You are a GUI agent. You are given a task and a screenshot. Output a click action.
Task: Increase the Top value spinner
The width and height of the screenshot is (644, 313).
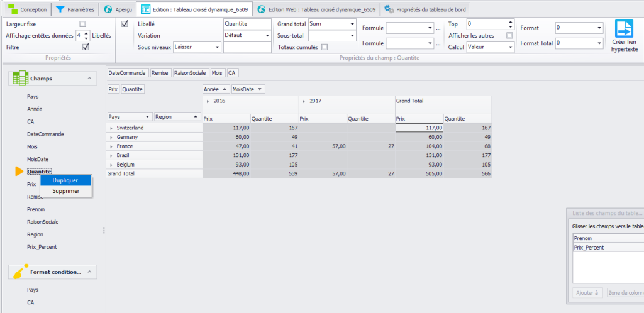511,22
